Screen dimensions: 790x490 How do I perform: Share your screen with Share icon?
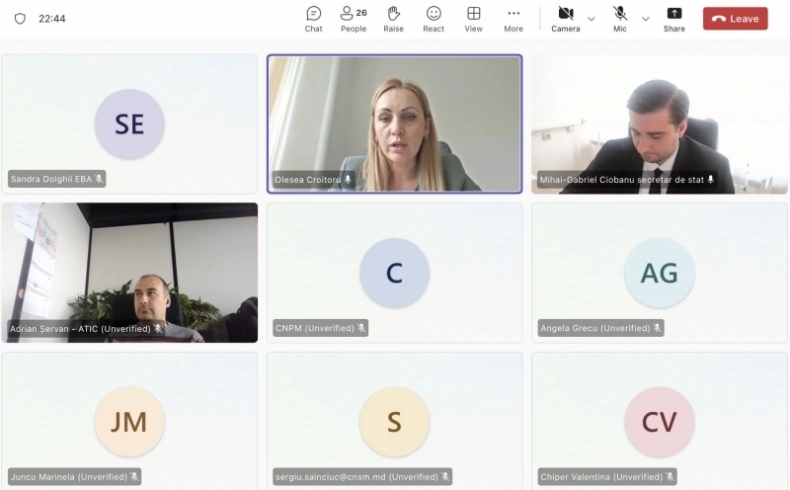(674, 19)
